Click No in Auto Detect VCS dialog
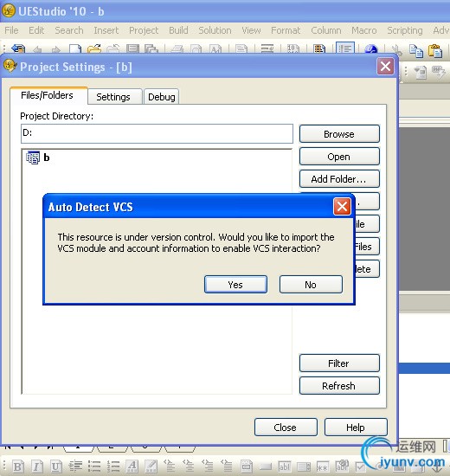 pos(311,285)
